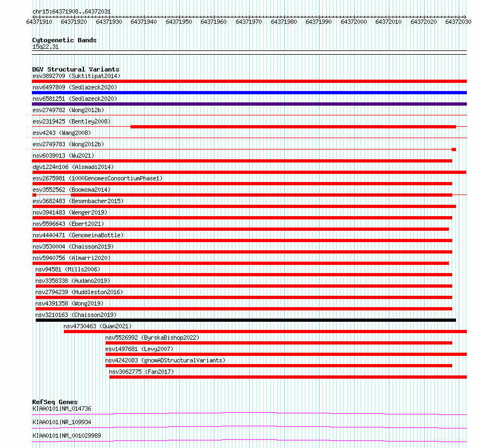The height and width of the screenshot is (448, 482).
Task: Open the nsv3941483 (Wenger2019) variant
Action: pos(70,212)
